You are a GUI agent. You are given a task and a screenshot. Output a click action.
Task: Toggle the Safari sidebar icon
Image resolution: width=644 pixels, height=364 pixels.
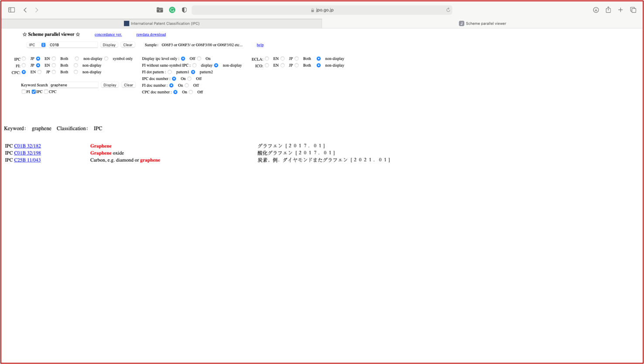tap(12, 10)
